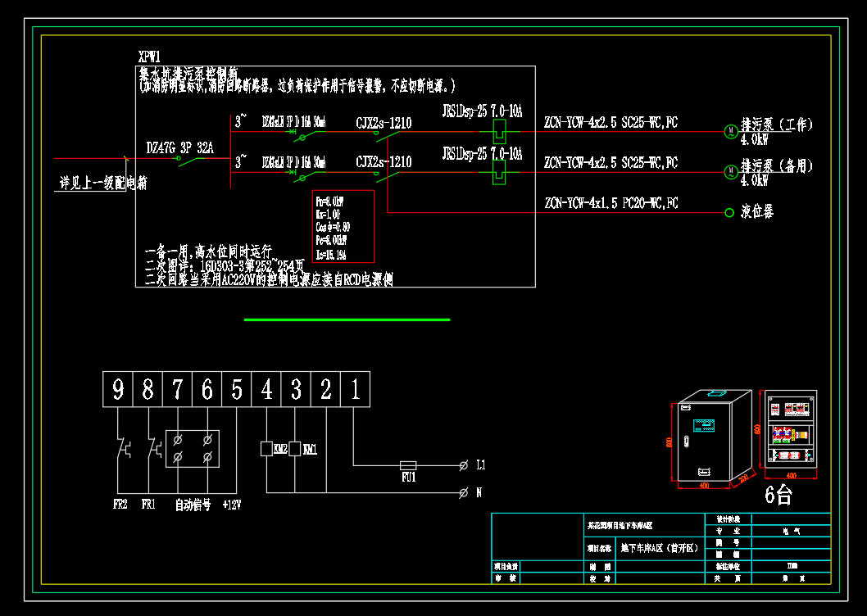The image size is (867, 616).
Task: Click the N terminal circle symbol
Action: pos(463,492)
